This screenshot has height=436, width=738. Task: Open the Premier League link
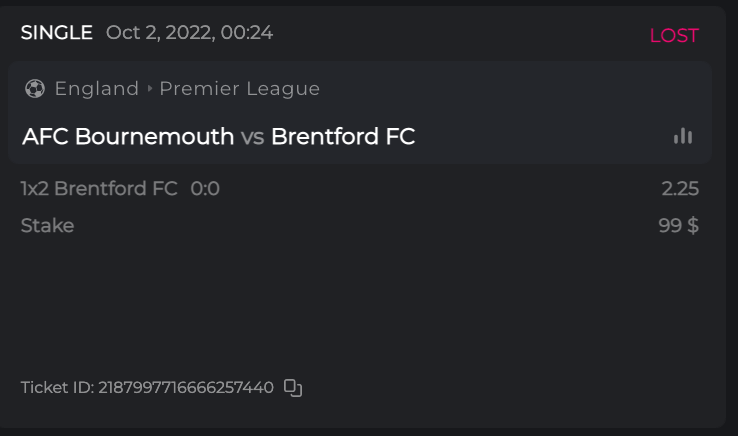239,89
